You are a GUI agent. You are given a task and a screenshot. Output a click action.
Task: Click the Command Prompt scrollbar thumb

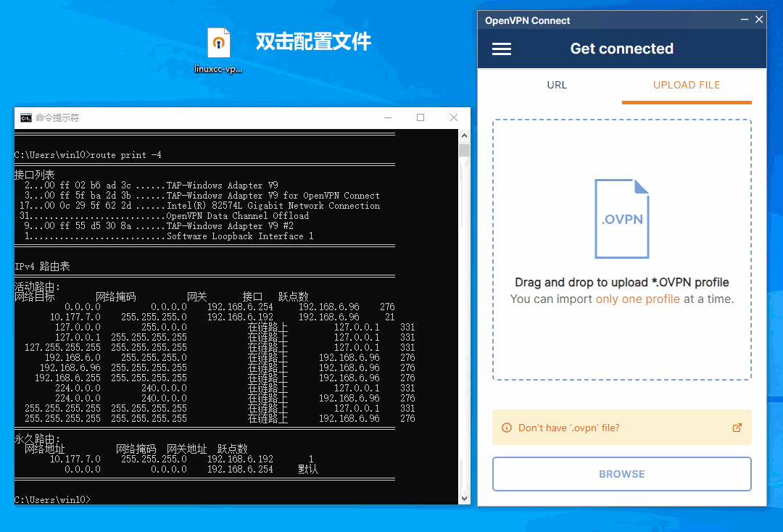point(465,150)
